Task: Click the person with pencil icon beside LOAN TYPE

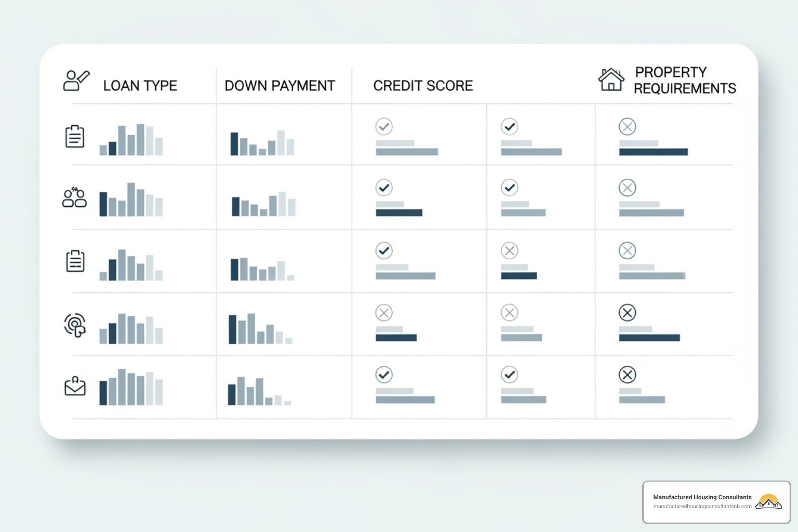Action: [76, 81]
